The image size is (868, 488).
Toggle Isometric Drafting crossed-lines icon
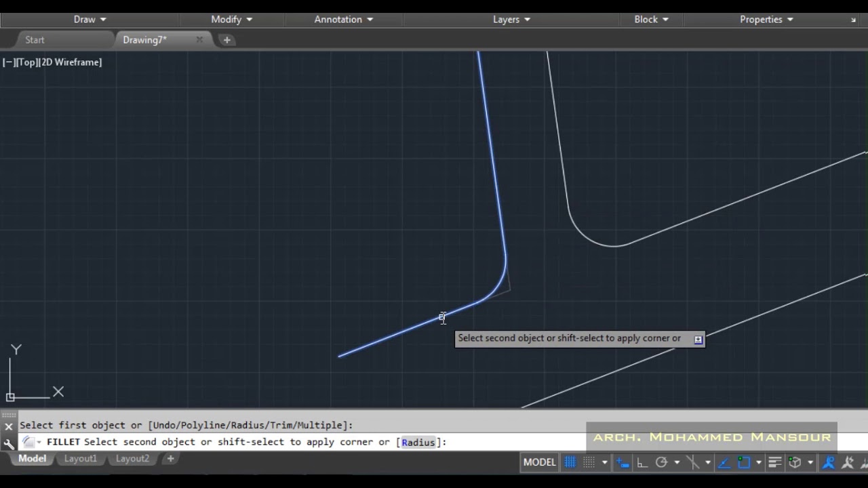pos(693,462)
